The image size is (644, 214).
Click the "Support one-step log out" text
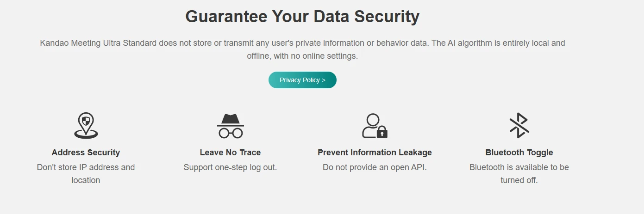click(230, 167)
